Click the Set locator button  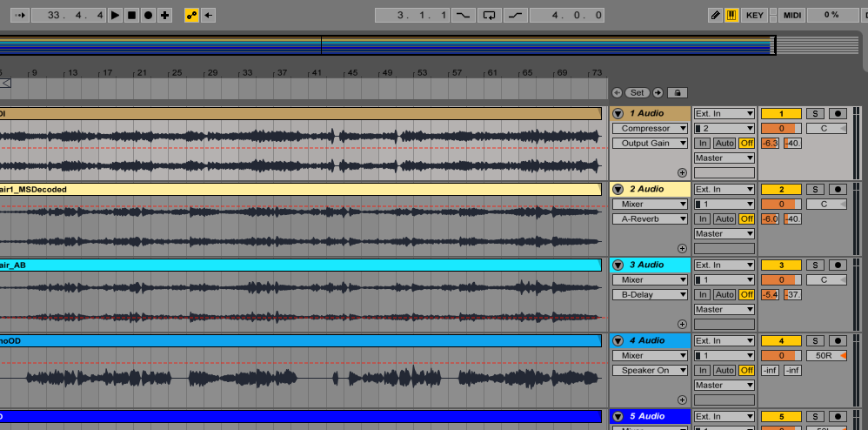[638, 92]
